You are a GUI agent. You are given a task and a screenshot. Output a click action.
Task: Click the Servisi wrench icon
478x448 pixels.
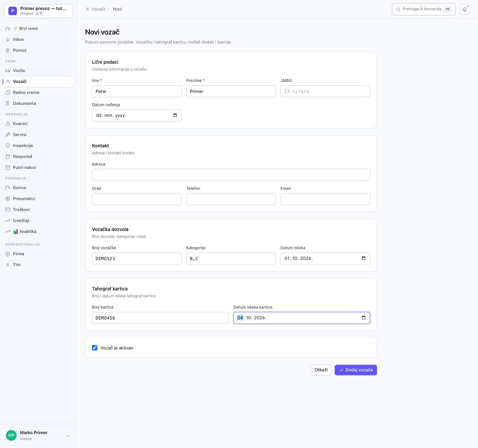pyautogui.click(x=8, y=135)
